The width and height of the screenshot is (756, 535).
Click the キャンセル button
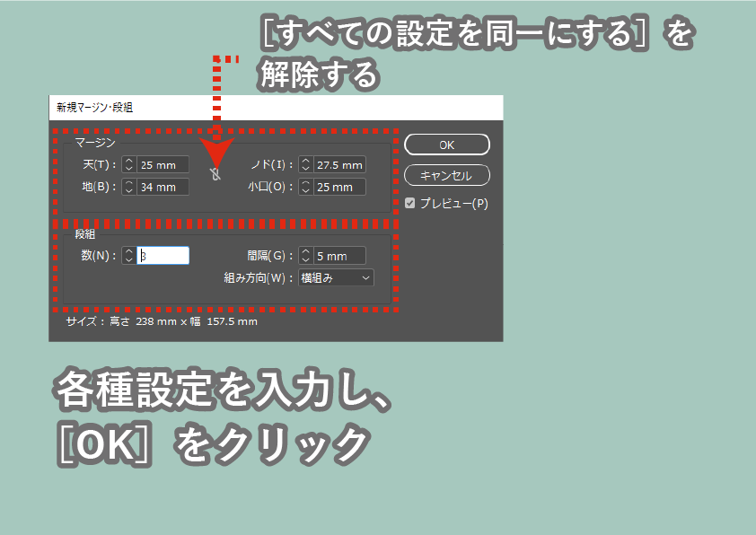[x=446, y=175]
